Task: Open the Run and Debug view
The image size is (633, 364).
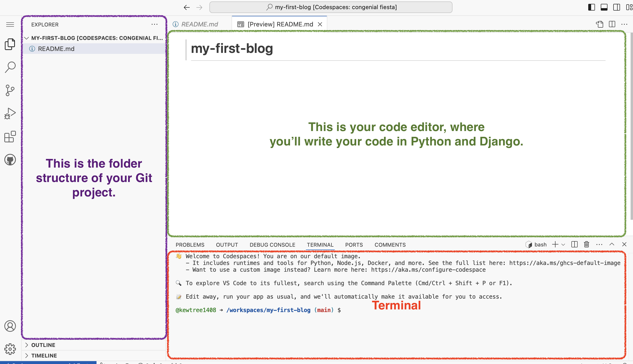Action: coord(10,113)
